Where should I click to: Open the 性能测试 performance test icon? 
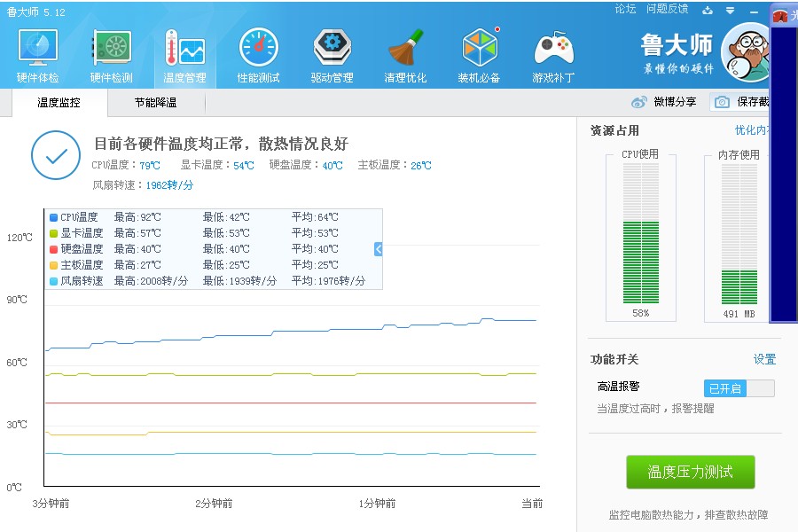click(258, 55)
